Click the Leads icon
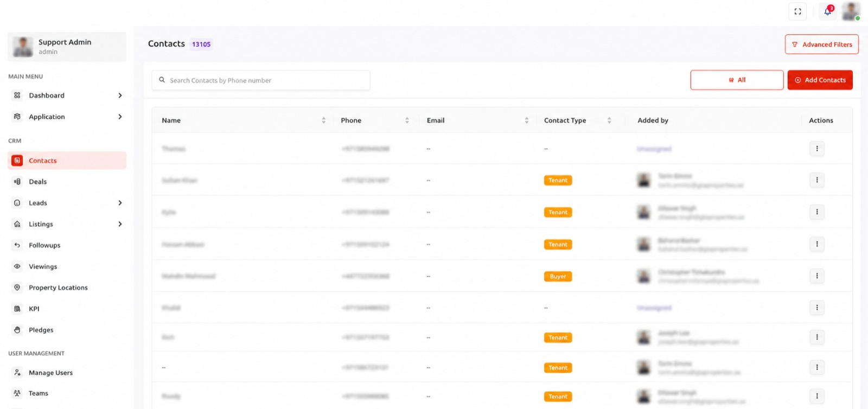Screen dimensions: 868x409 (17, 203)
